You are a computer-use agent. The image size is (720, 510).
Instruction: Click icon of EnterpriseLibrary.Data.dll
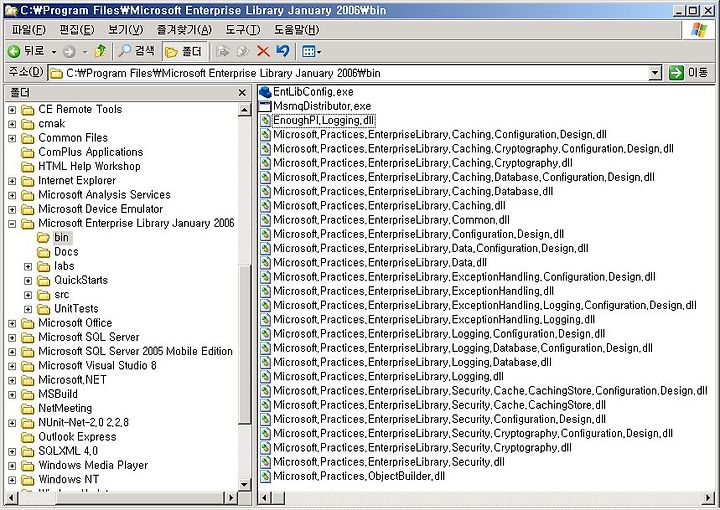pyautogui.click(x=265, y=263)
